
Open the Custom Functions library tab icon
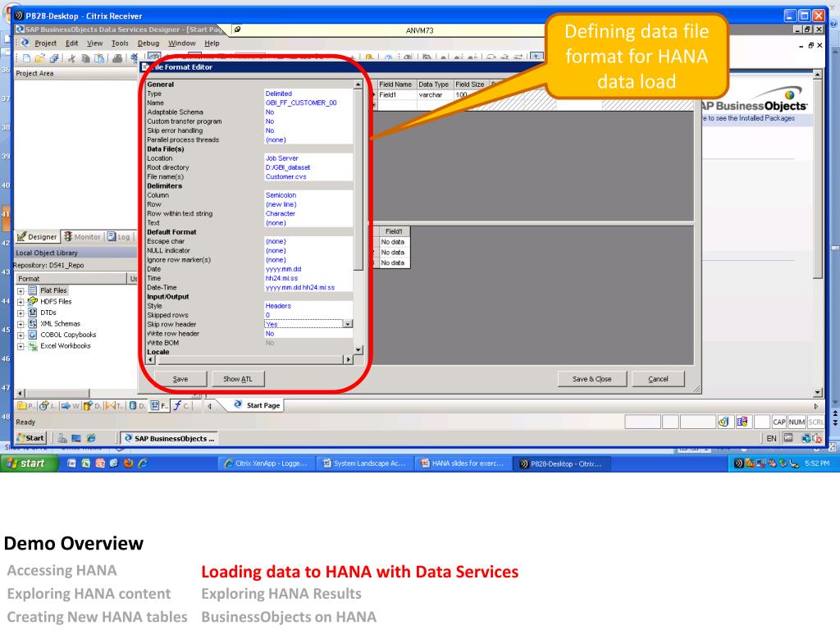pos(178,405)
